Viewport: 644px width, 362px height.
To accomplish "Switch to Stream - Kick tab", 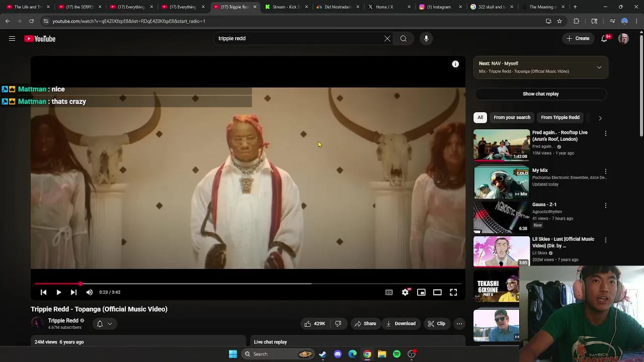I will click(x=285, y=7).
